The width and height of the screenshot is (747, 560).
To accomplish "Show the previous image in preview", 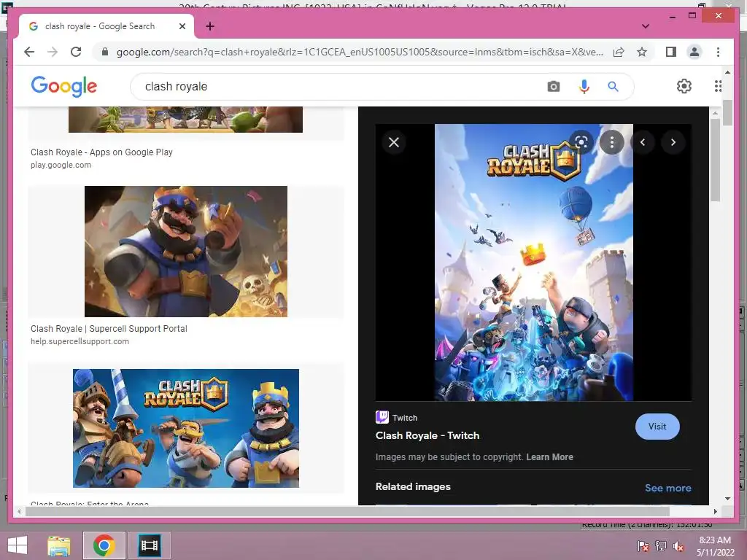I will (x=642, y=142).
